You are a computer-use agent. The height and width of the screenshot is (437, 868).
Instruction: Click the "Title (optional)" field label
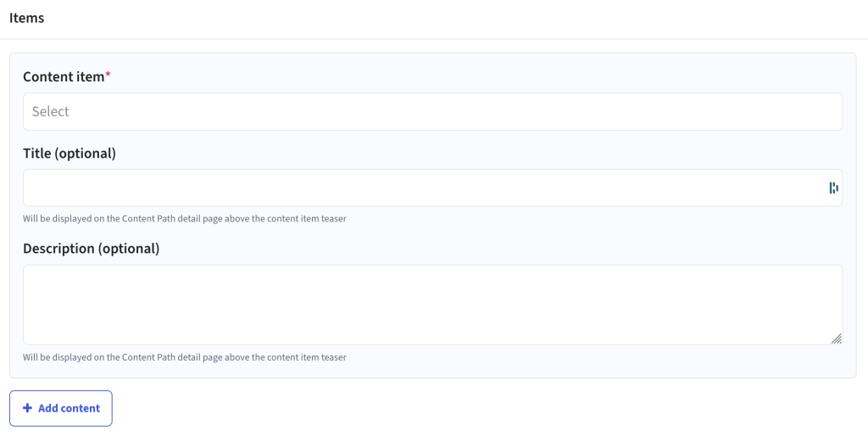[x=70, y=153]
